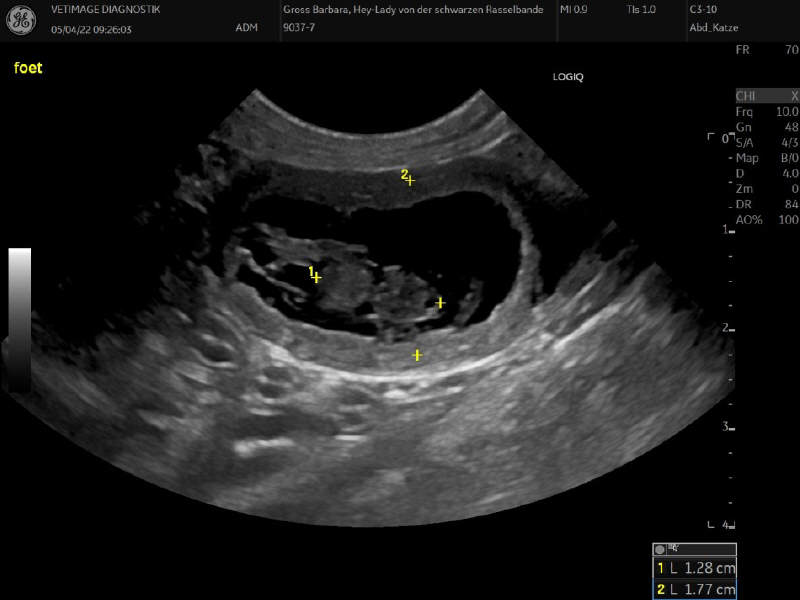Image resolution: width=800 pixels, height=600 pixels.
Task: Click the S/A 4/3 parameter
Action: point(767,142)
